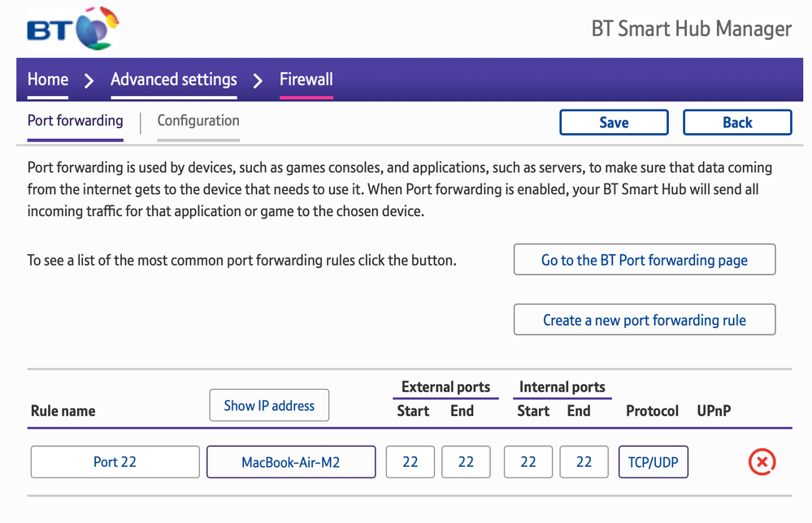Select the Port forwarding tab
The image size is (812, 523).
[x=76, y=121]
